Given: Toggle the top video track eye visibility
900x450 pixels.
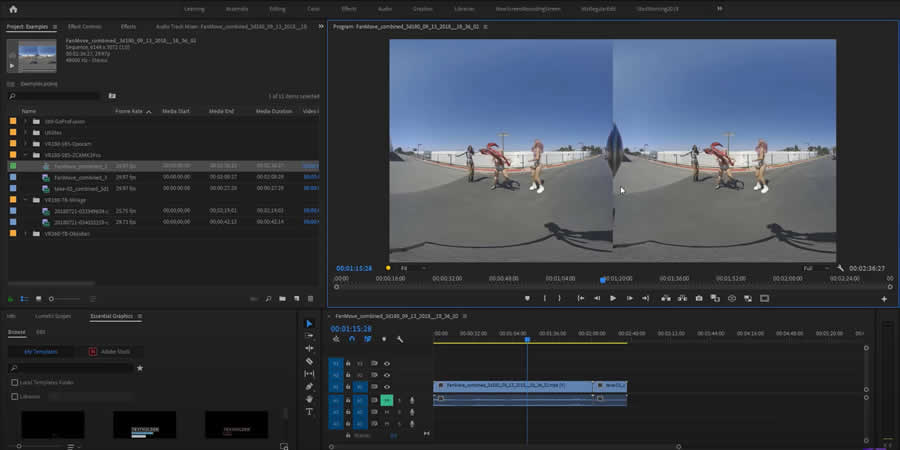Looking at the screenshot, I should 387,363.
